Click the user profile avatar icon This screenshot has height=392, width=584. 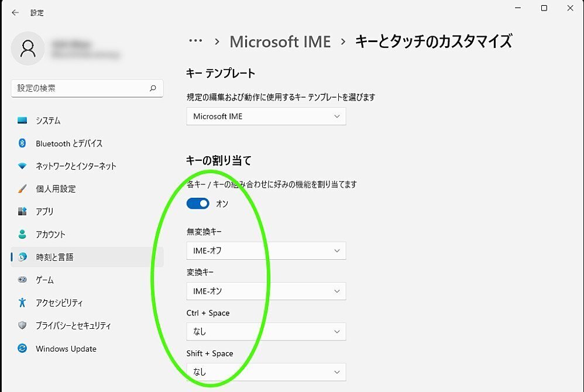coord(28,49)
